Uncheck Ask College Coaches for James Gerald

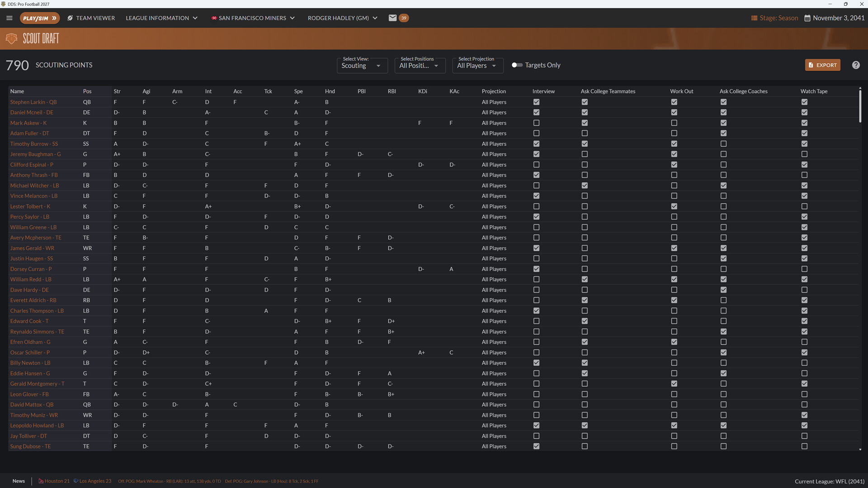click(x=723, y=248)
